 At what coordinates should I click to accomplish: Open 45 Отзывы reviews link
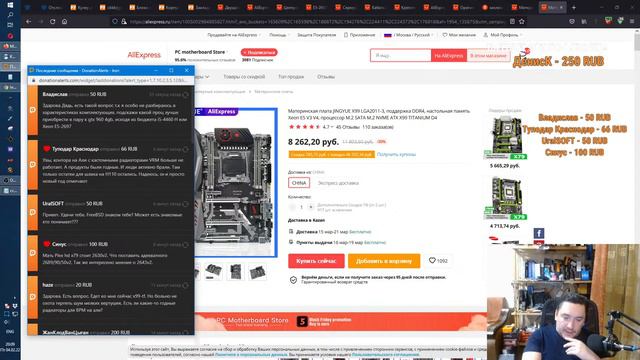[347, 127]
